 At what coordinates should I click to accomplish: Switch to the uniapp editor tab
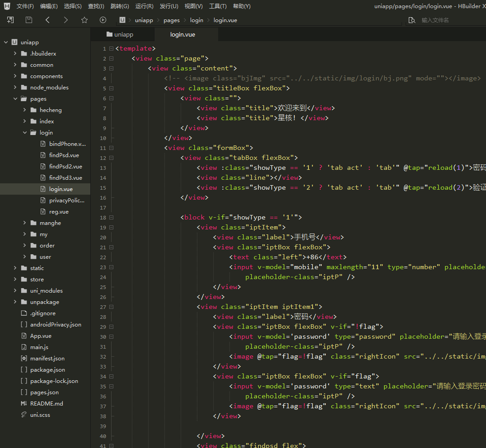[120, 34]
